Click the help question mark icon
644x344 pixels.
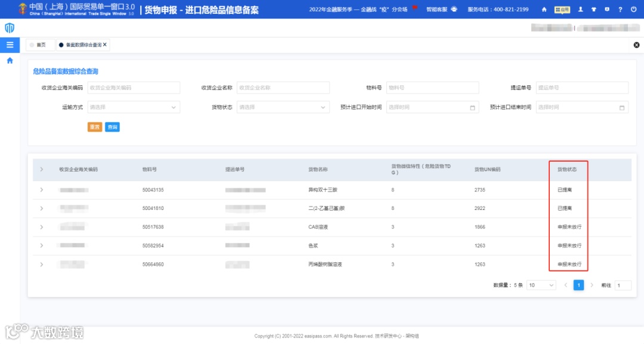tap(621, 10)
